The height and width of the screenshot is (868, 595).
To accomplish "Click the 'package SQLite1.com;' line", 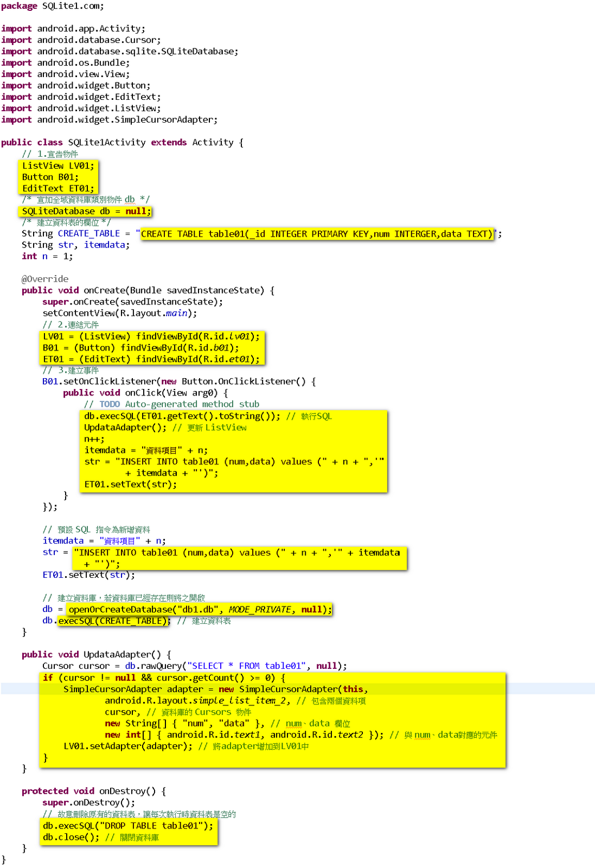I will 53,6.
